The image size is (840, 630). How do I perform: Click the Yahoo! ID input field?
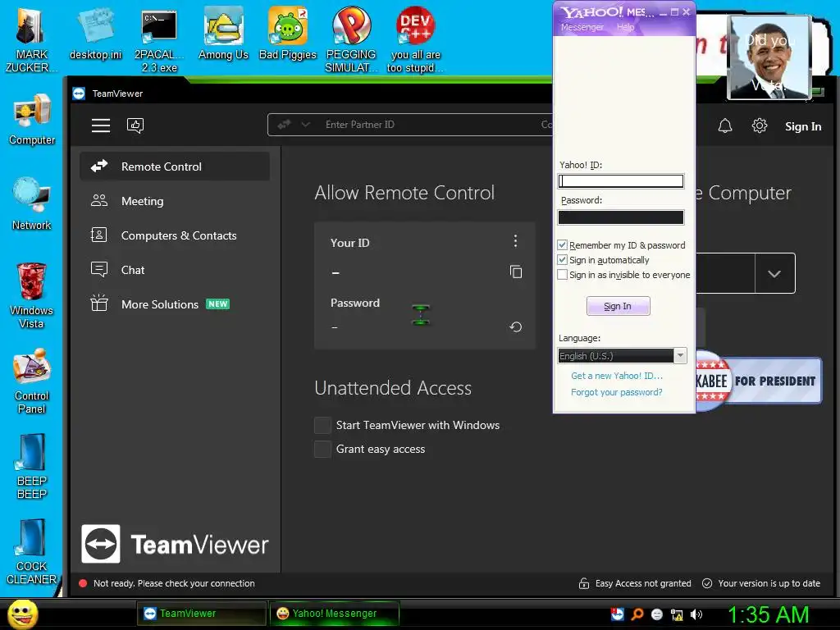pyautogui.click(x=621, y=181)
